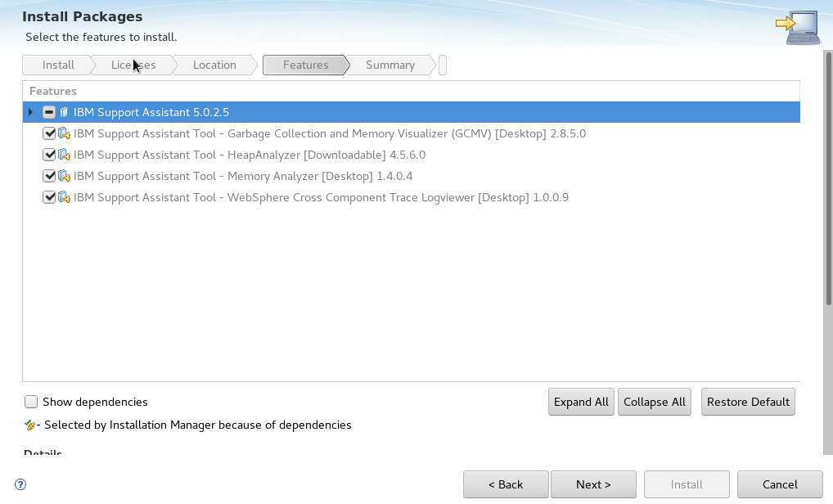The width and height of the screenshot is (833, 504).
Task: Click the small empty step after Summary
Action: [x=443, y=65]
